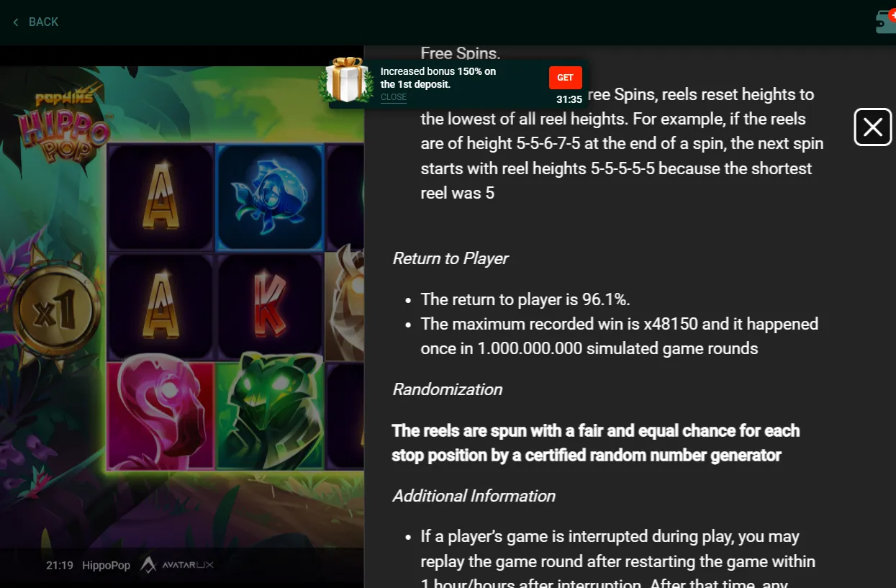
Task: Click the pink mask symbol
Action: pyautogui.click(x=161, y=416)
